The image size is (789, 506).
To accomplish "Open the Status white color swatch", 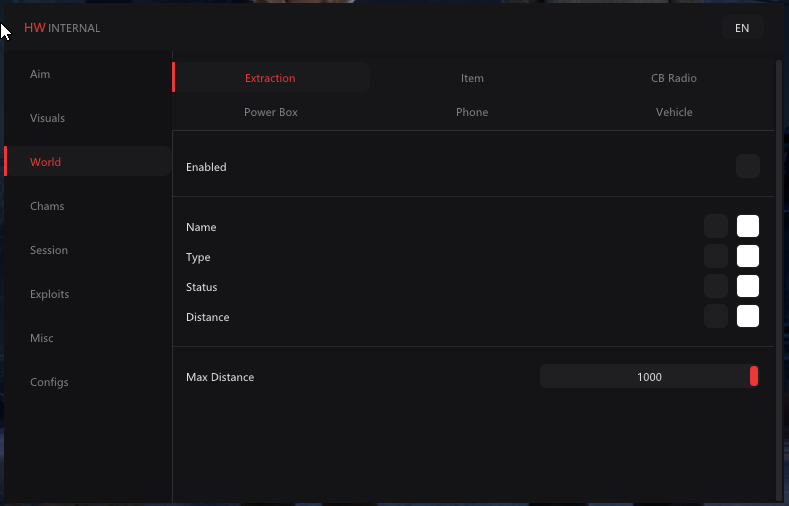I will 748,286.
